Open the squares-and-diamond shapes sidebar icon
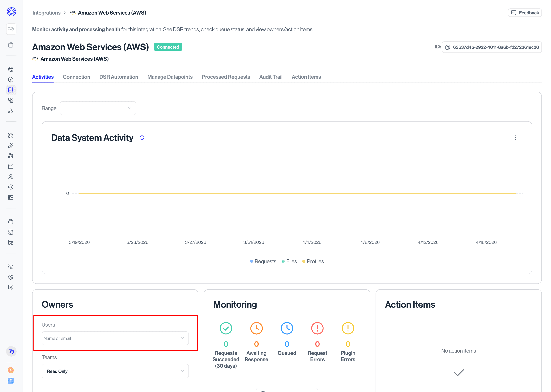551x392 pixels. click(11, 135)
